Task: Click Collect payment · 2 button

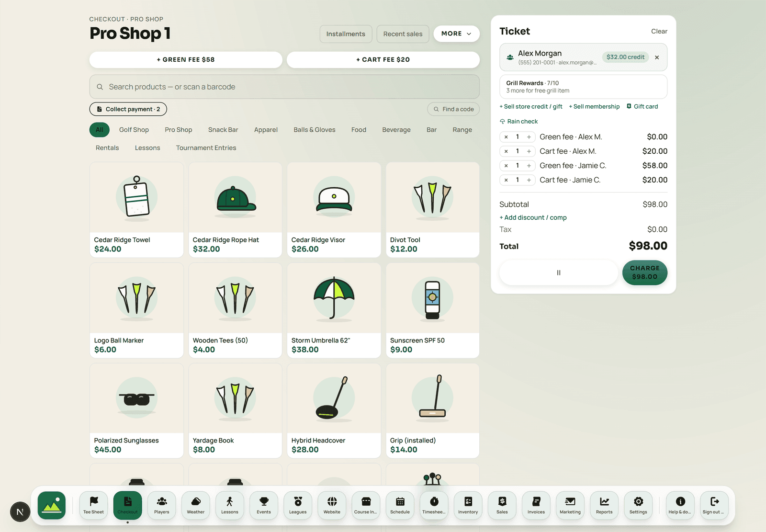Action: click(128, 109)
